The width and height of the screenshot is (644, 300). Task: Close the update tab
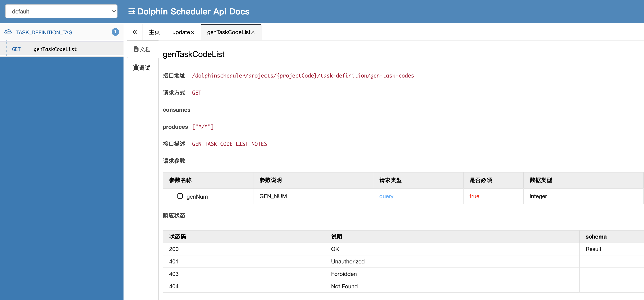point(192,32)
